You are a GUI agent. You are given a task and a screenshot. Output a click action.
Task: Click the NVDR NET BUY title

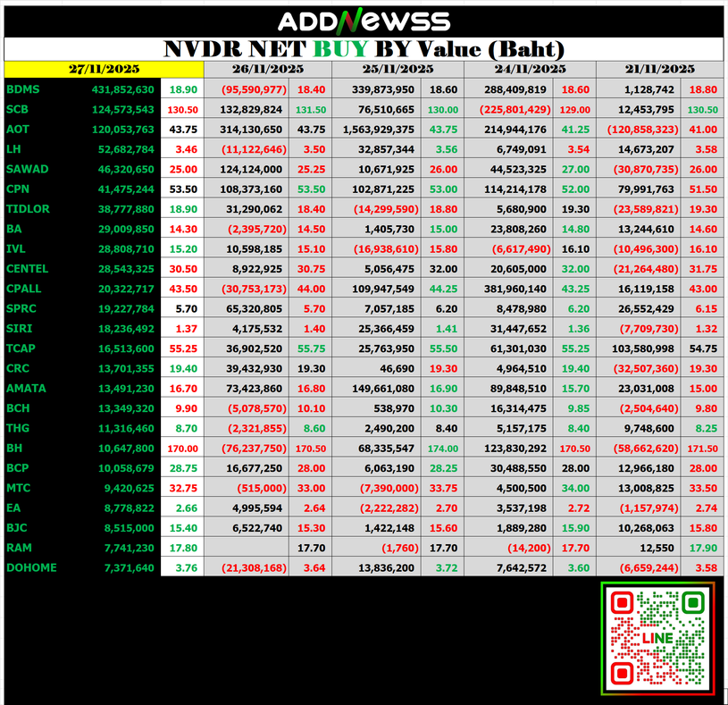pyautogui.click(x=364, y=48)
